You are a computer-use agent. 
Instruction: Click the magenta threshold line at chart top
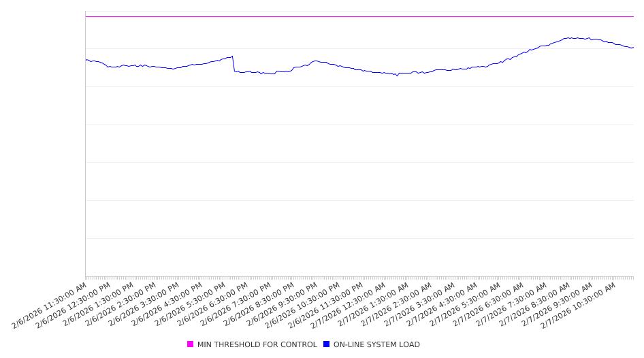coord(359,16)
